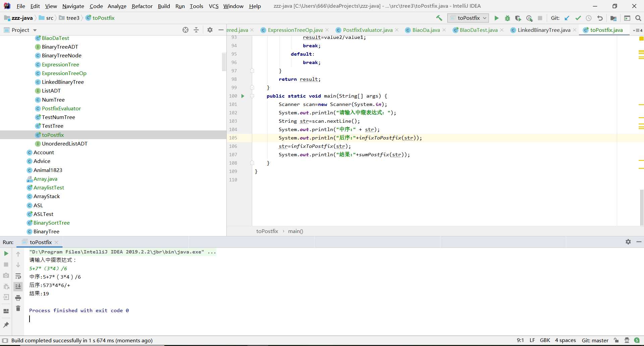644x346 pixels.
Task: Switch to ExpressionTreeOp.java editor tab
Action: pyautogui.click(x=295, y=30)
